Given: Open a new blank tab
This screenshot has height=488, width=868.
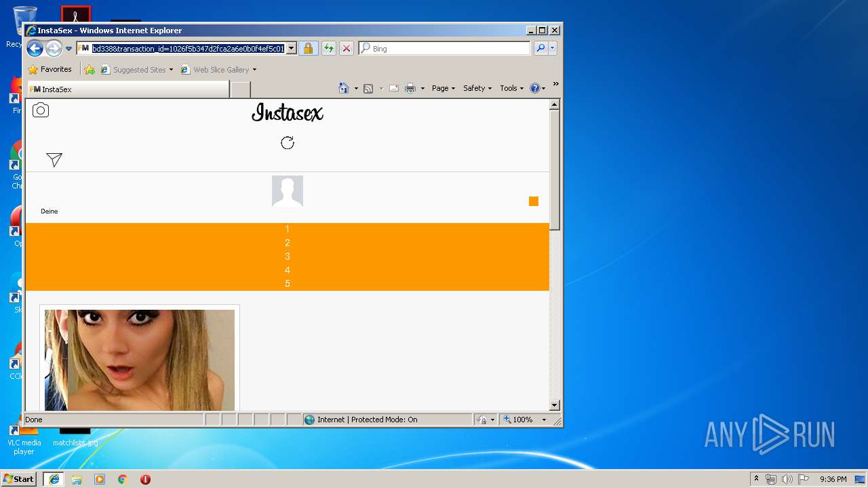Looking at the screenshot, I should 241,89.
